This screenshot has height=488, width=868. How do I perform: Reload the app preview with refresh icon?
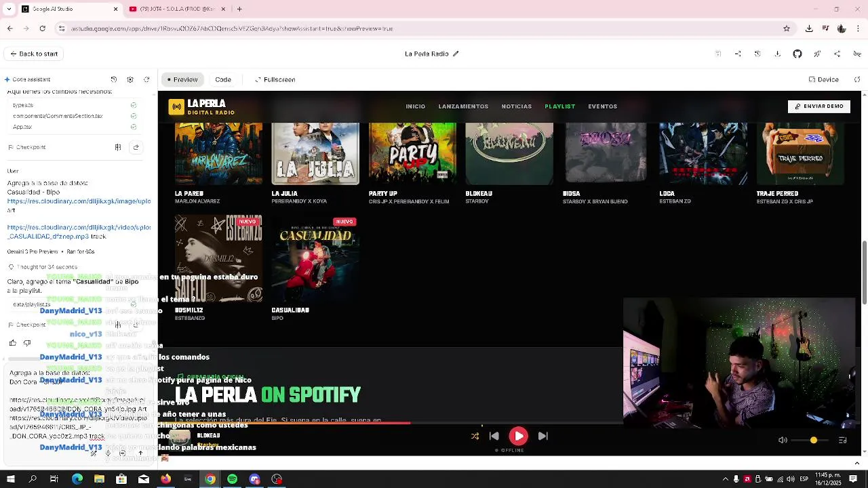pos(857,79)
